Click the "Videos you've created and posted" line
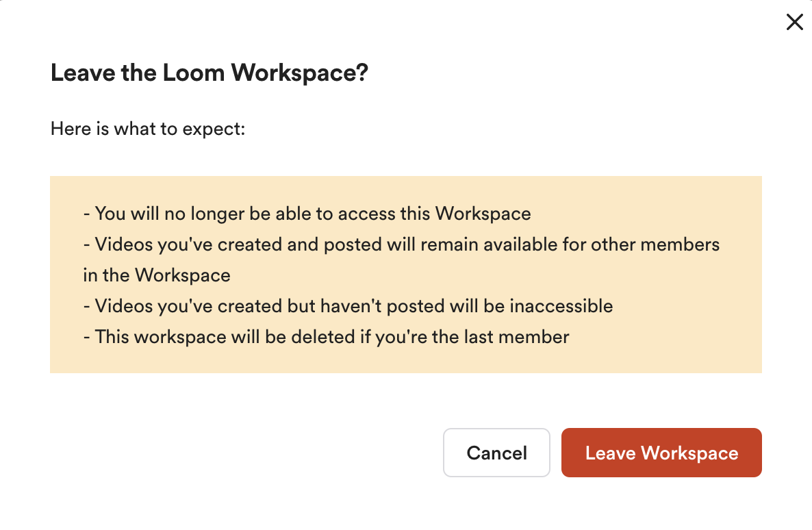Screen dimensions: 812x530 click(401, 244)
